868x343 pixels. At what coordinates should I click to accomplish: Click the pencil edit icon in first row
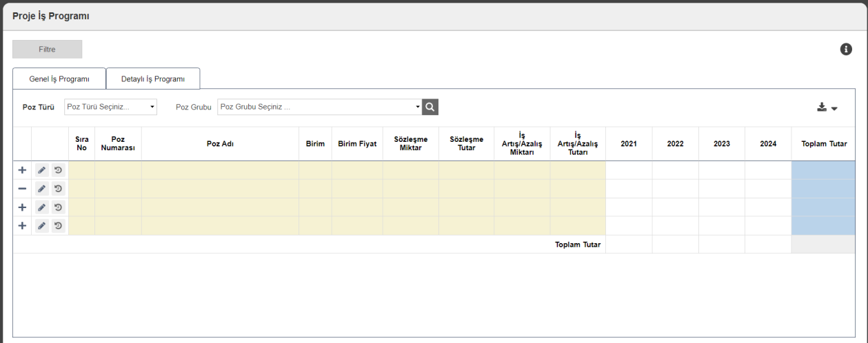(42, 170)
